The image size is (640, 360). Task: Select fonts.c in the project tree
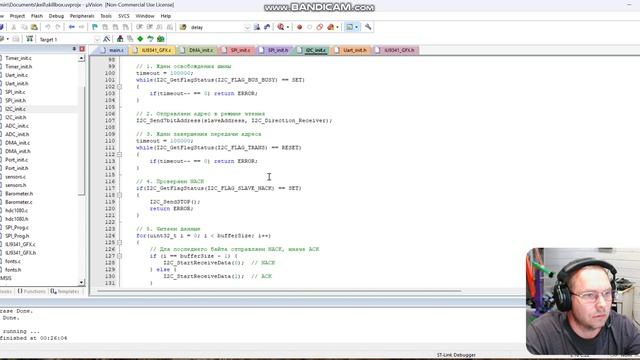pos(13,262)
